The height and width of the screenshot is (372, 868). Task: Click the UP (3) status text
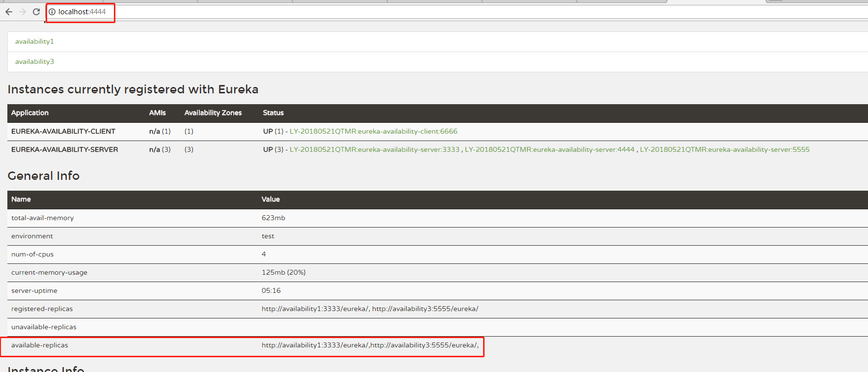pyautogui.click(x=273, y=149)
